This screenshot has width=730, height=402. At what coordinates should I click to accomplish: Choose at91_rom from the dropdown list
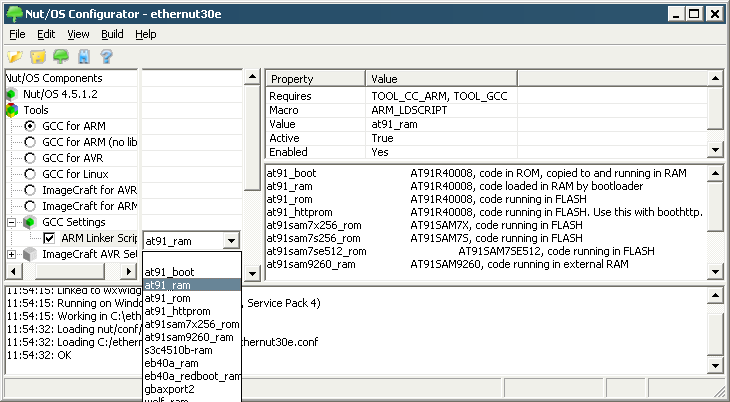tap(192, 298)
